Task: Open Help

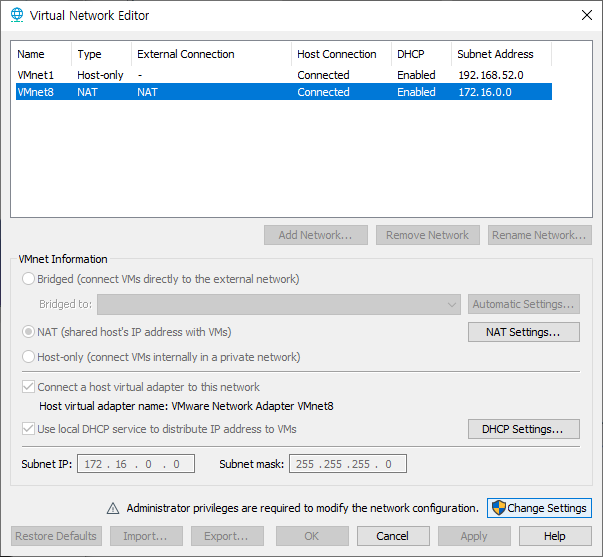Action: tap(555, 536)
